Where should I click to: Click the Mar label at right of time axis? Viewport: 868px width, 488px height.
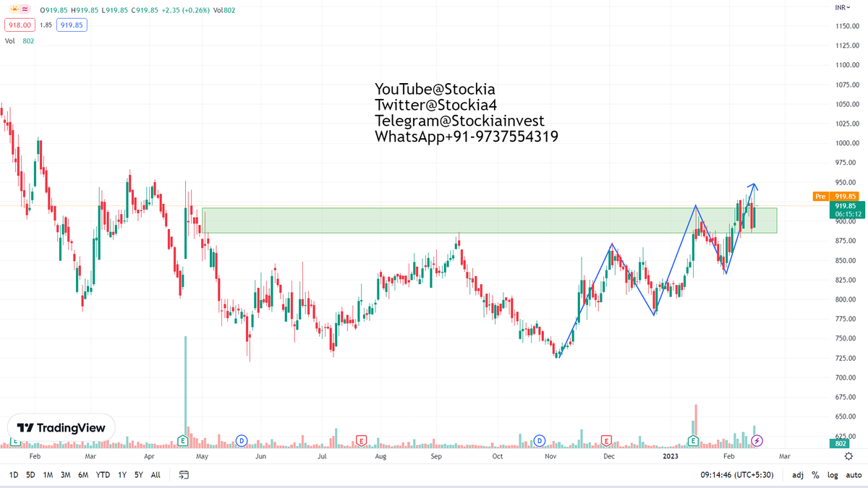coord(783,456)
